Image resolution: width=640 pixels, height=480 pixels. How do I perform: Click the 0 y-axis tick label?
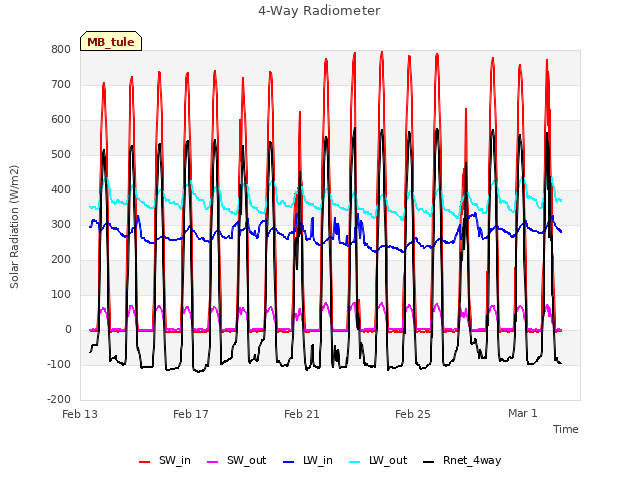[x=68, y=330]
